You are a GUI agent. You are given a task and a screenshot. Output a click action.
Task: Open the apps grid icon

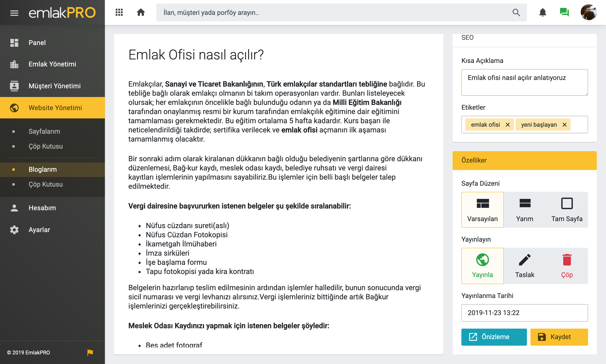pos(119,12)
